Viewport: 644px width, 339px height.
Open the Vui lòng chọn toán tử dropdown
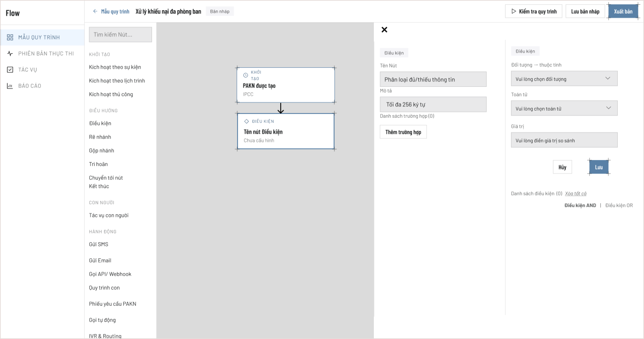pyautogui.click(x=564, y=108)
